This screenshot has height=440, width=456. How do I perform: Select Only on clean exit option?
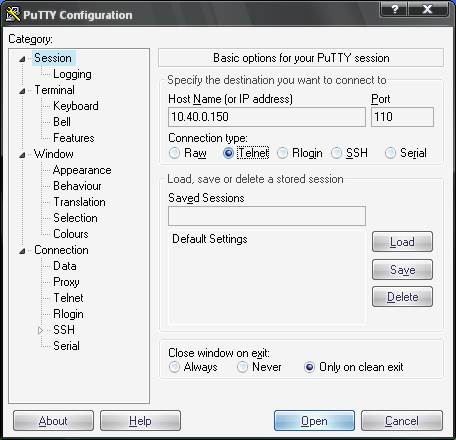pyautogui.click(x=309, y=367)
